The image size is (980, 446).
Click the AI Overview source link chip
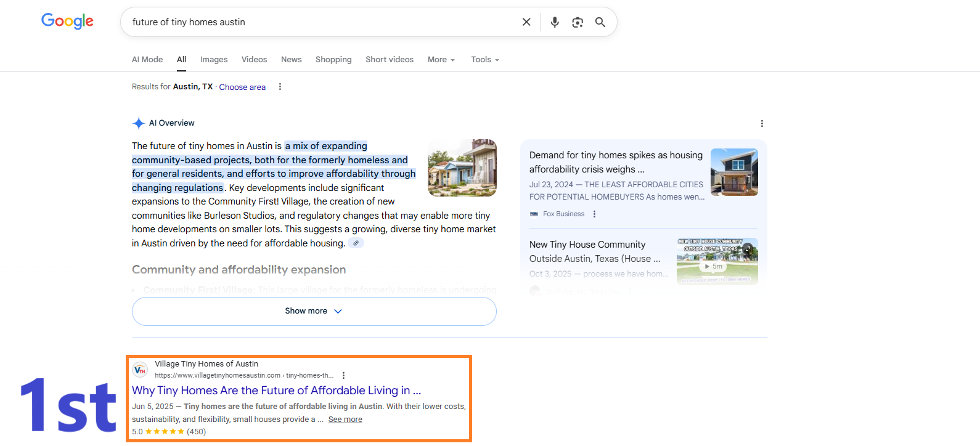(356, 243)
